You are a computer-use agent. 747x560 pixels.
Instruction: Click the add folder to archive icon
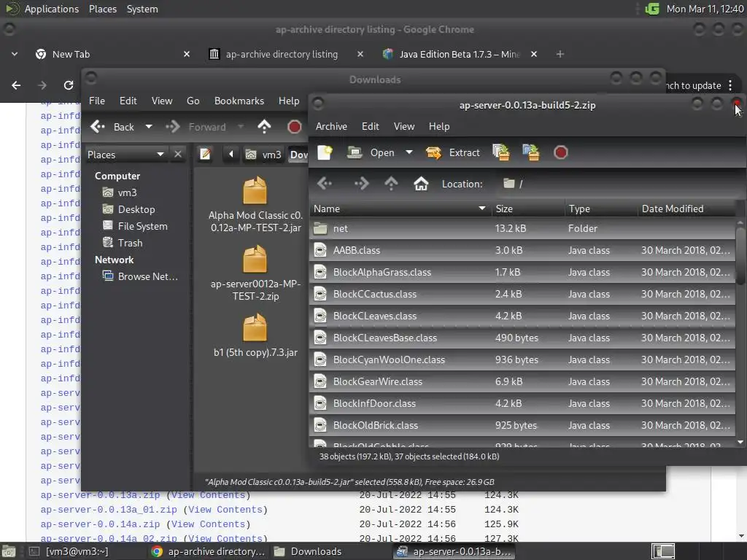tap(531, 152)
